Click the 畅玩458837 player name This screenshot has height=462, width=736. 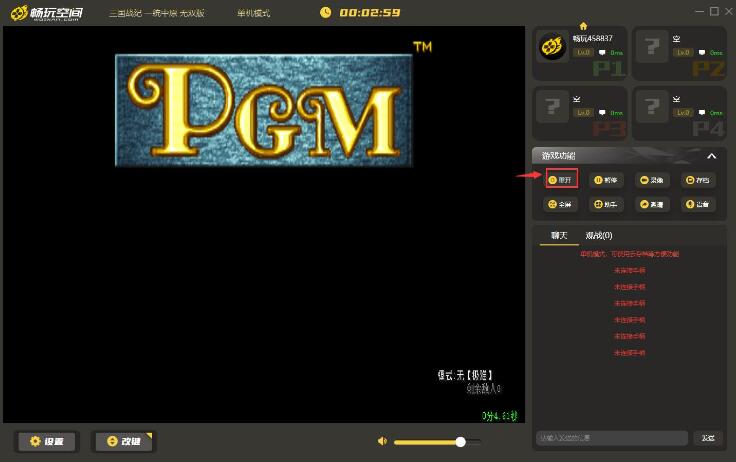[592, 38]
